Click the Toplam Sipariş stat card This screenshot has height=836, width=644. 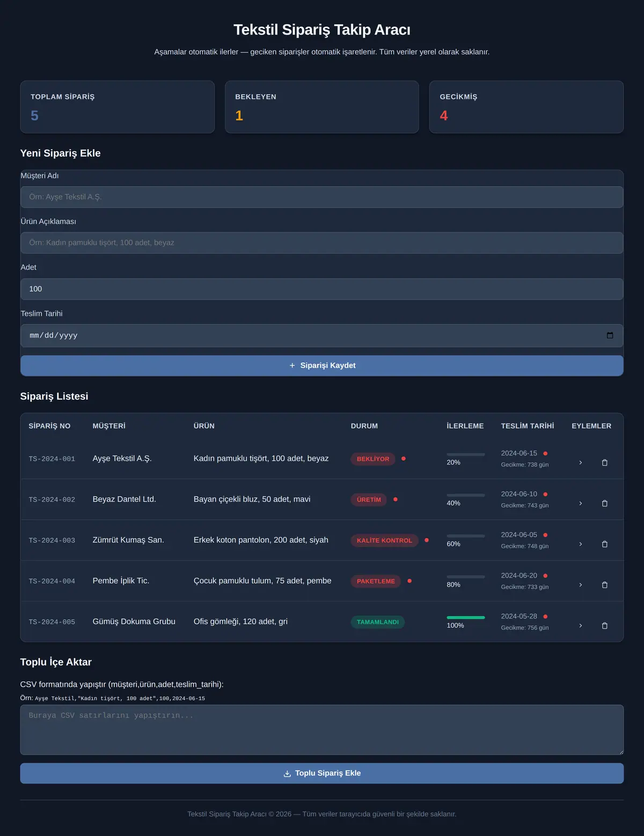118,107
